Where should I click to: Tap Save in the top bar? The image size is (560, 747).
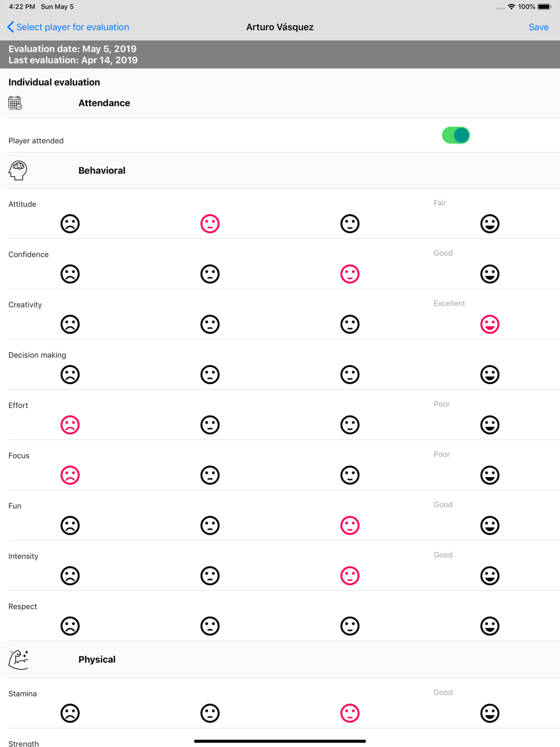(x=538, y=27)
